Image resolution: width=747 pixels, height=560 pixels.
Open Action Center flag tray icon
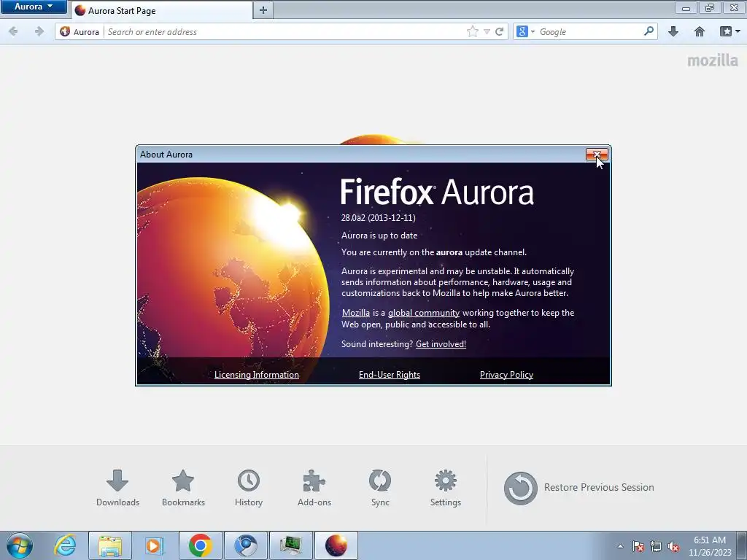tap(638, 546)
